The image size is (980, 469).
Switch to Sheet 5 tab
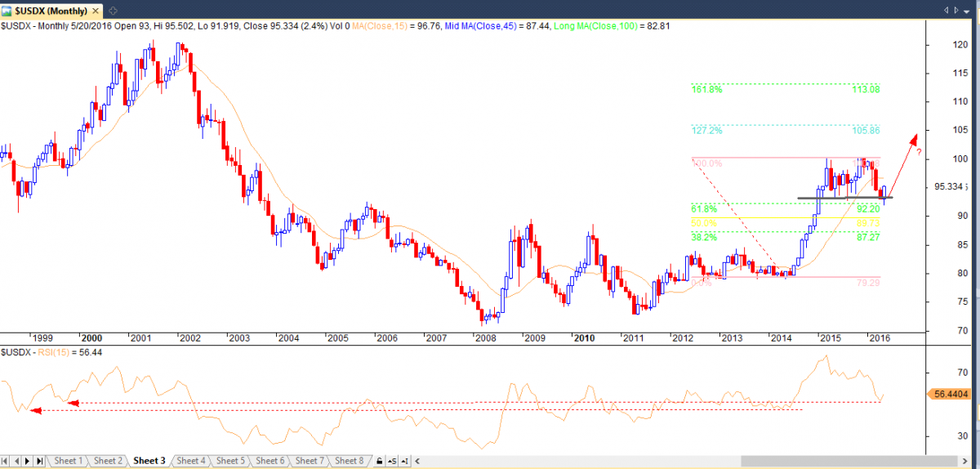[x=229, y=462]
